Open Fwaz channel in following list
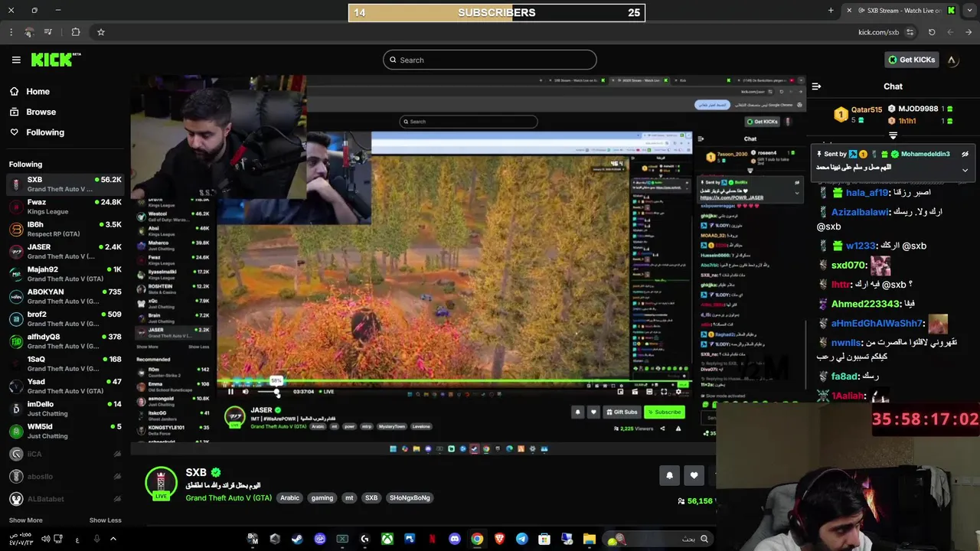Viewport: 980px width, 551px height. (65, 207)
